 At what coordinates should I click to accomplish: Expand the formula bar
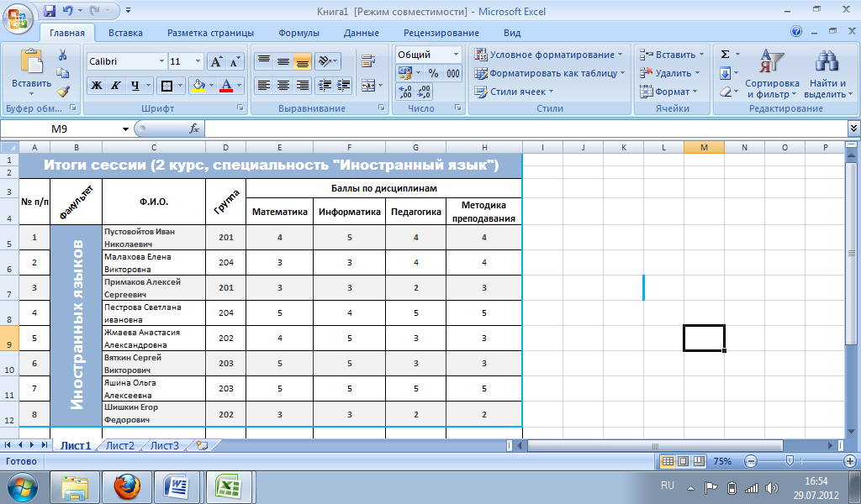pos(854,129)
